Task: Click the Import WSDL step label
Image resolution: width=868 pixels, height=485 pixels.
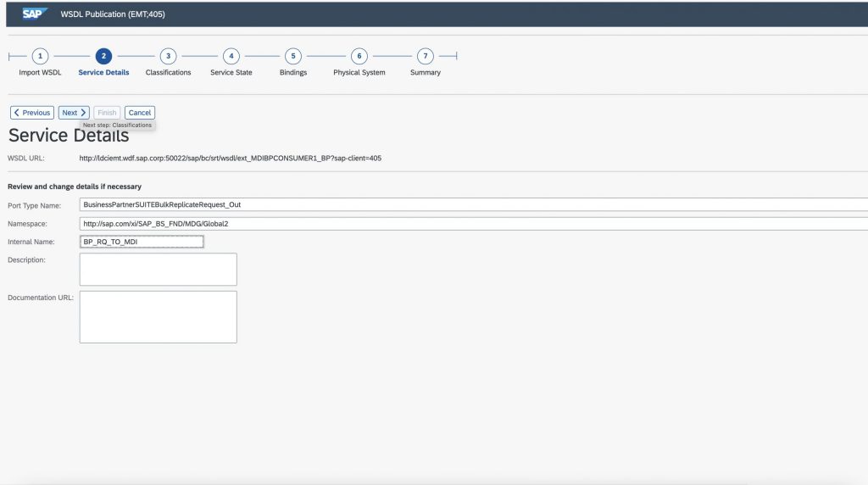Action: pyautogui.click(x=40, y=73)
